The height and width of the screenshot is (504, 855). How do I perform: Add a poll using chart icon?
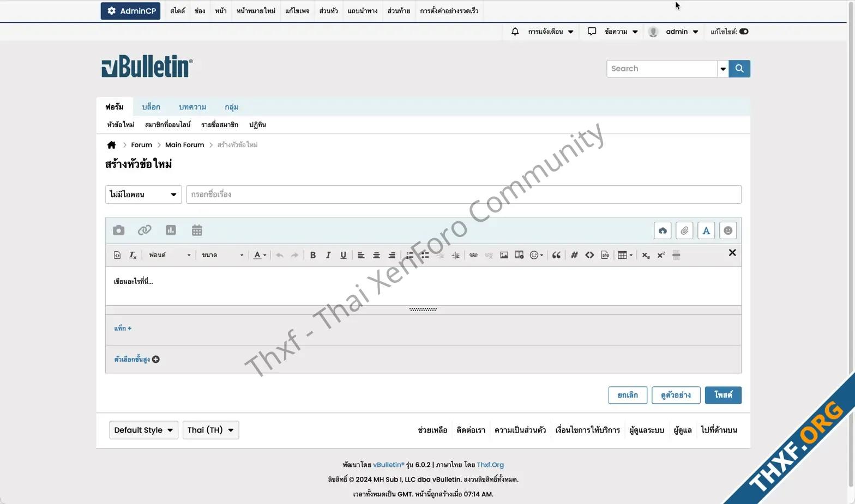click(171, 230)
